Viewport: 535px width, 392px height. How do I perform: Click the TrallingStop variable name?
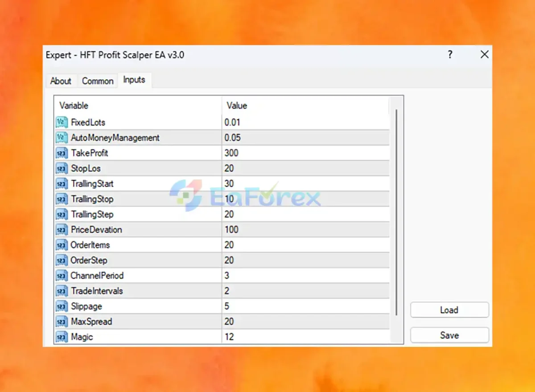[92, 199]
